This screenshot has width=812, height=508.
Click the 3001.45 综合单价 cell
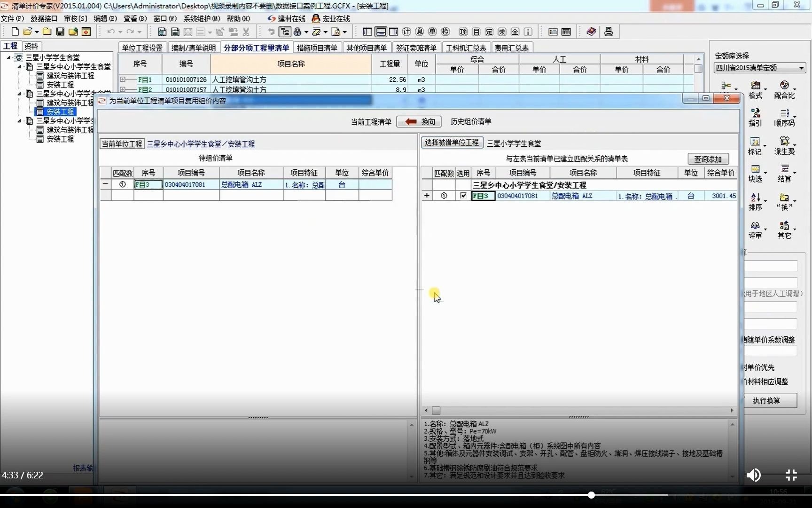[720, 196]
